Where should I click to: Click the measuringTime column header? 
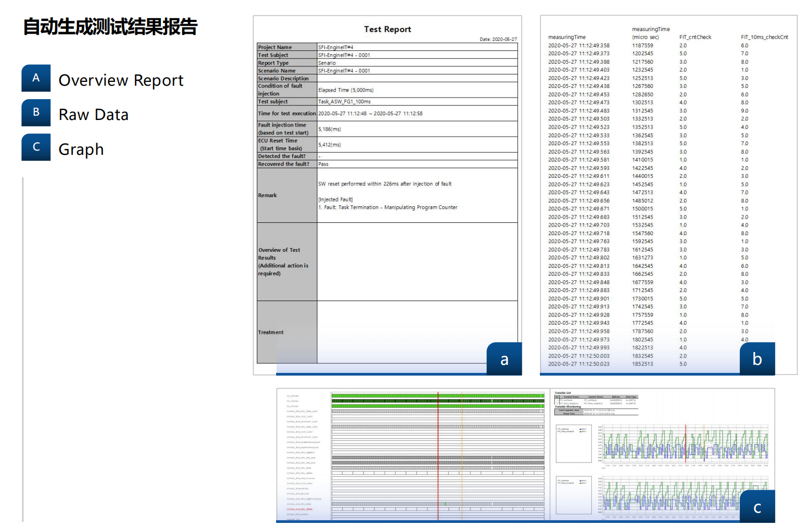[x=566, y=38]
